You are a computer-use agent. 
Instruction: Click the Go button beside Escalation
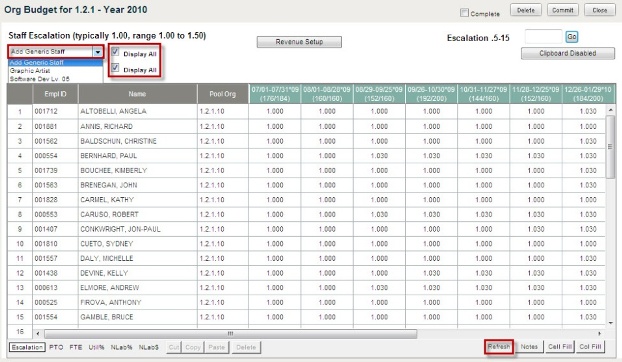tap(572, 37)
